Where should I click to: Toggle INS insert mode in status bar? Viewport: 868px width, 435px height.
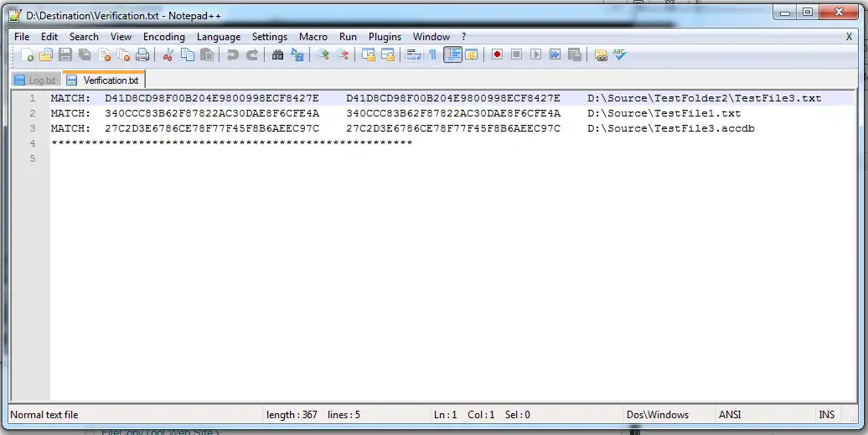point(826,415)
